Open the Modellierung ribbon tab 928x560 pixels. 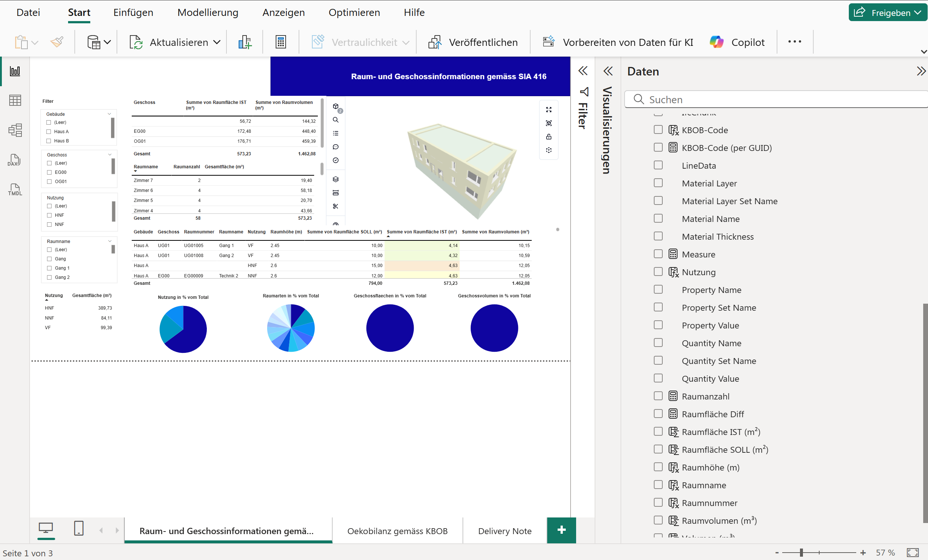(208, 13)
